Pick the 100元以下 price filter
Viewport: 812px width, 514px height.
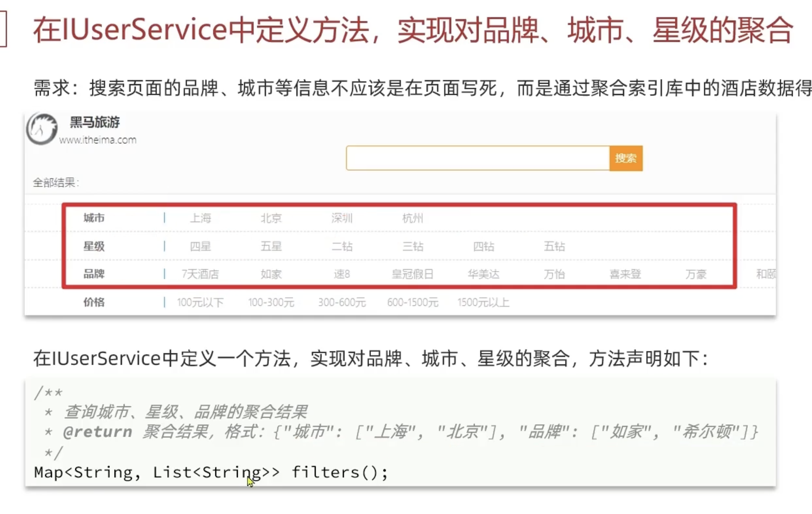coord(200,302)
